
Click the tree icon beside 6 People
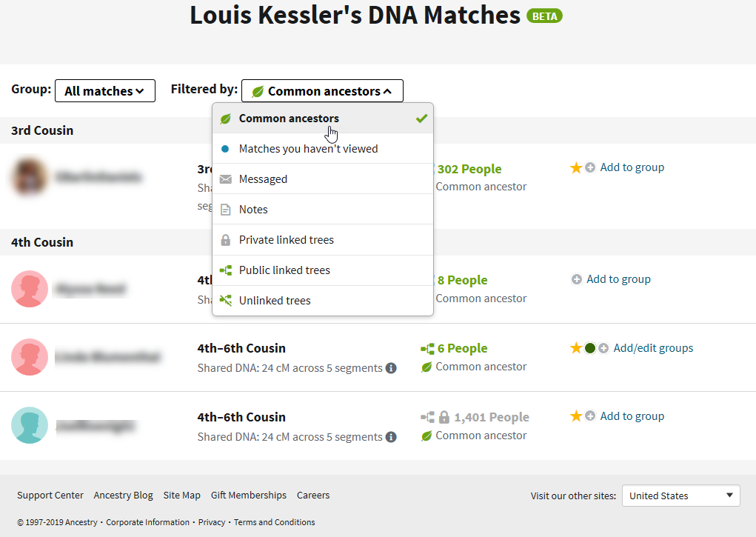point(427,348)
